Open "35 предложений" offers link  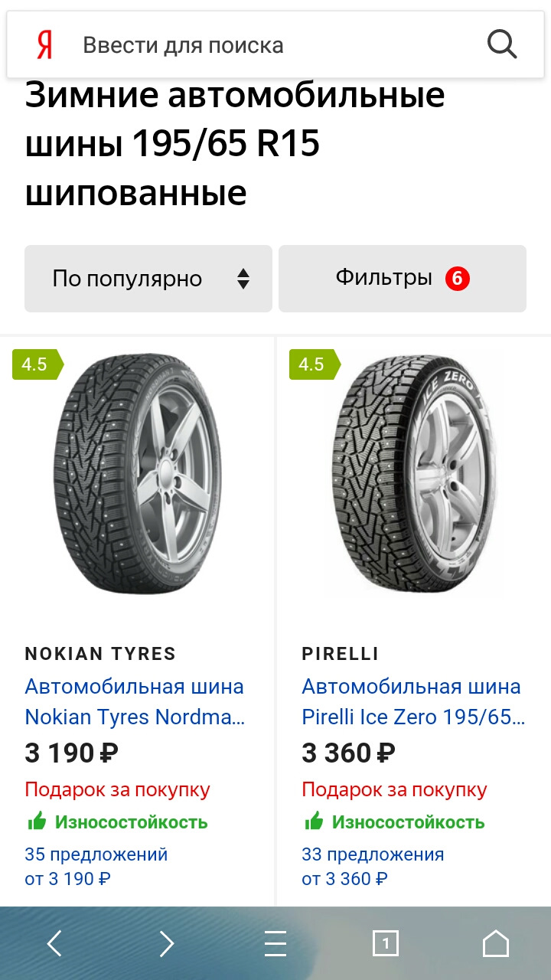click(96, 854)
